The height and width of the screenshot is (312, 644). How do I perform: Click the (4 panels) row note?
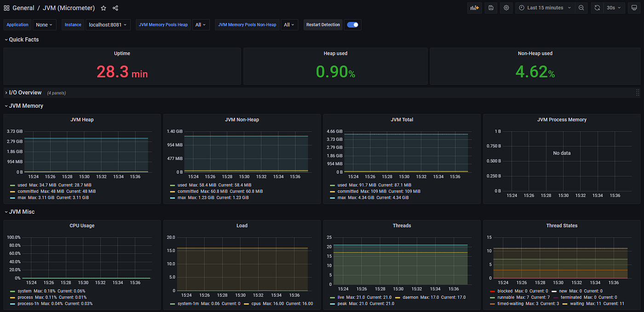pyautogui.click(x=57, y=93)
